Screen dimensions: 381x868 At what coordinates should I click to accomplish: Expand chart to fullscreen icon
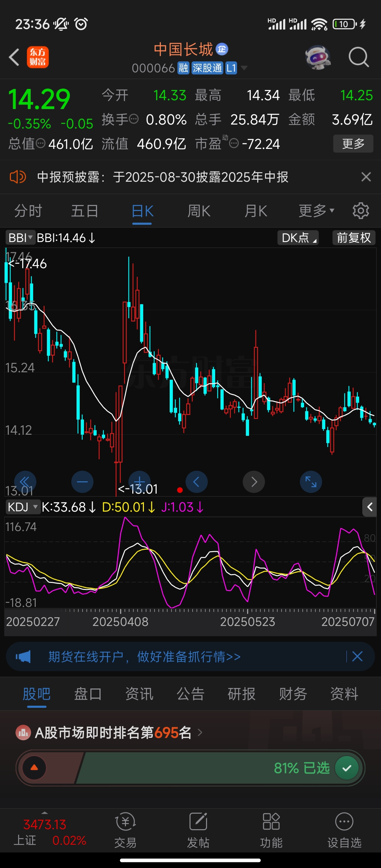pos(311,482)
